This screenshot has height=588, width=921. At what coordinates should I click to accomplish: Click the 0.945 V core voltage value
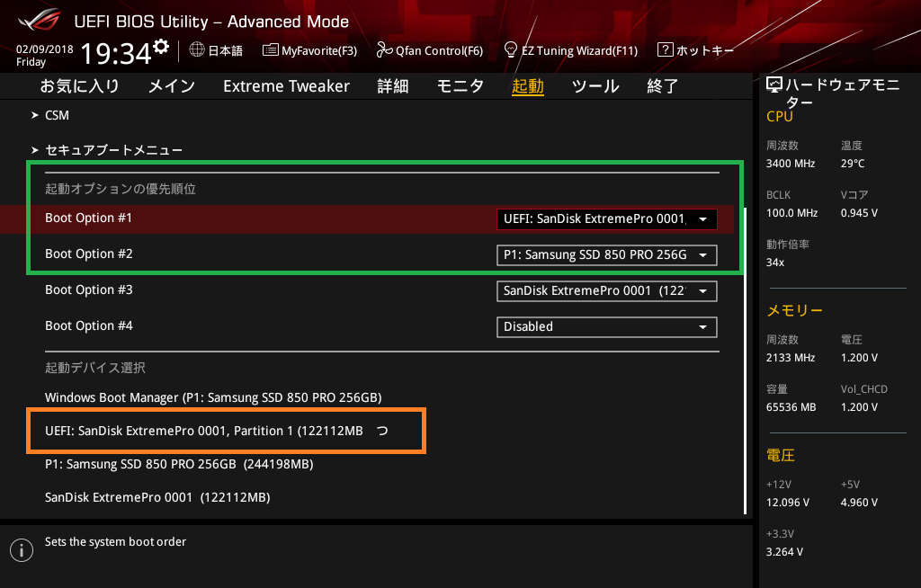pyautogui.click(x=859, y=213)
